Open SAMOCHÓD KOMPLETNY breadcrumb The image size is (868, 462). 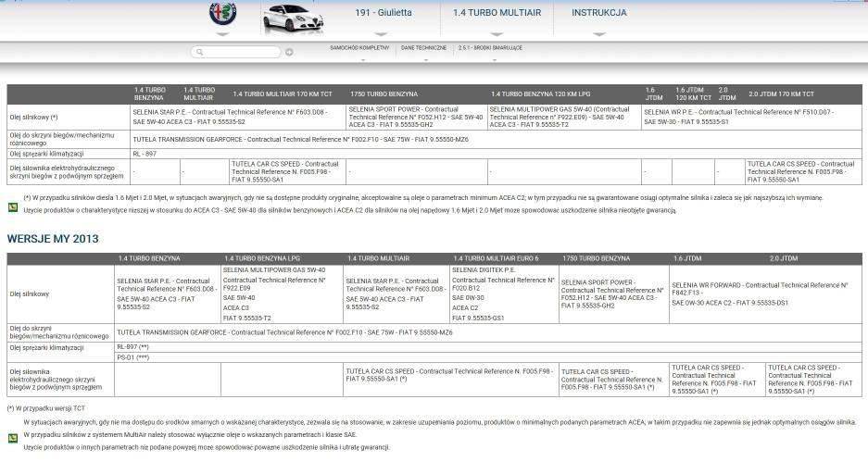[x=359, y=48]
